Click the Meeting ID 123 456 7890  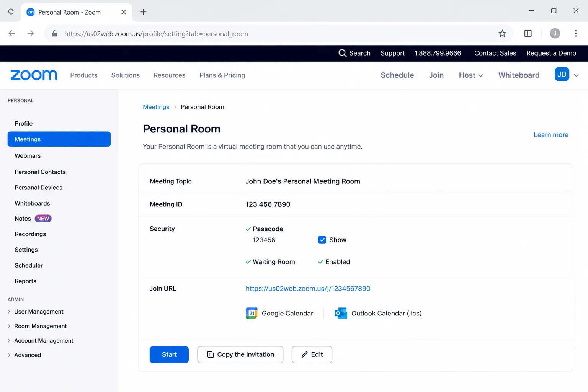click(x=268, y=204)
